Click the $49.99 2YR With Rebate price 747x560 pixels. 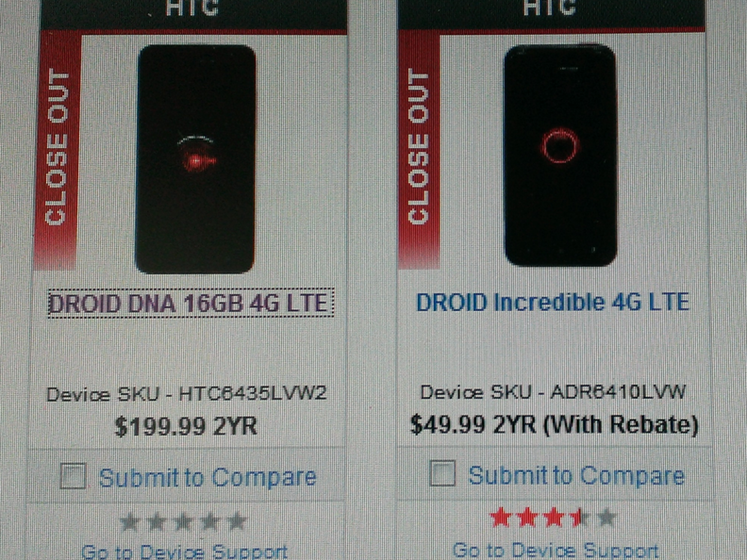(554, 424)
